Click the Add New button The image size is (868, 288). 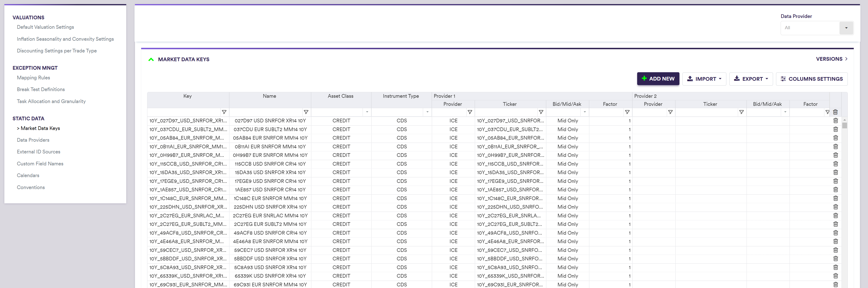[658, 79]
